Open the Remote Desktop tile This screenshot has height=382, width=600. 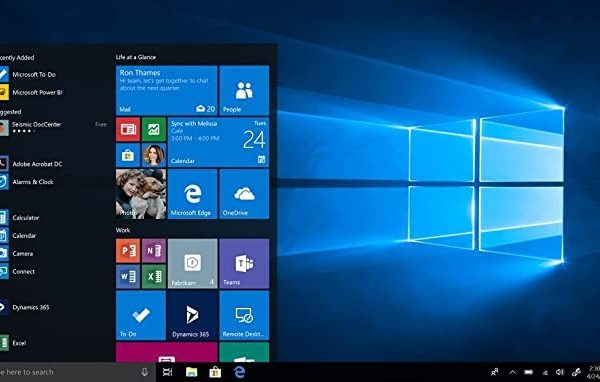coord(244,315)
